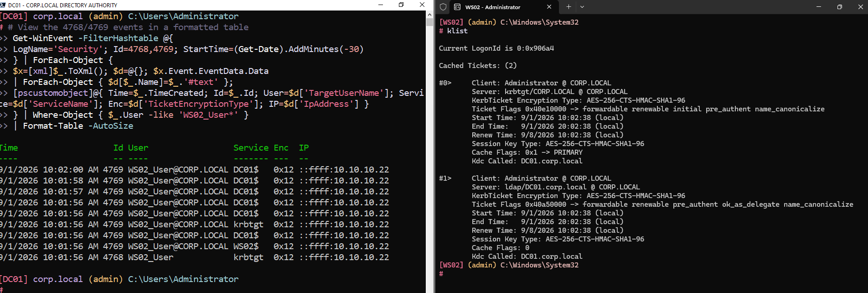Click 'Ticket Flags 0x40e10000' line
868x293 pixels.
click(x=648, y=109)
